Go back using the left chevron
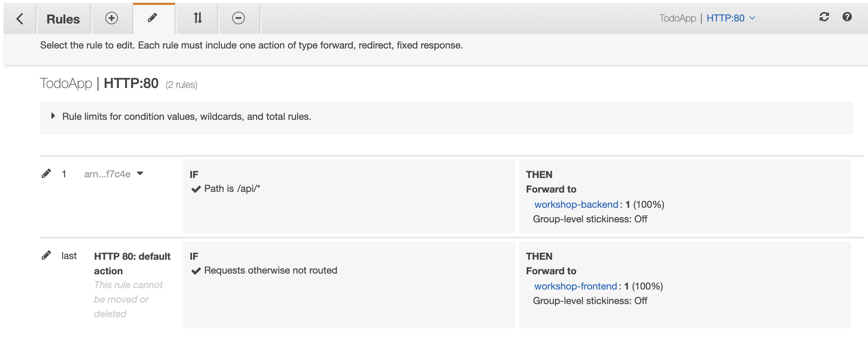This screenshot has height=338, width=868. click(20, 19)
